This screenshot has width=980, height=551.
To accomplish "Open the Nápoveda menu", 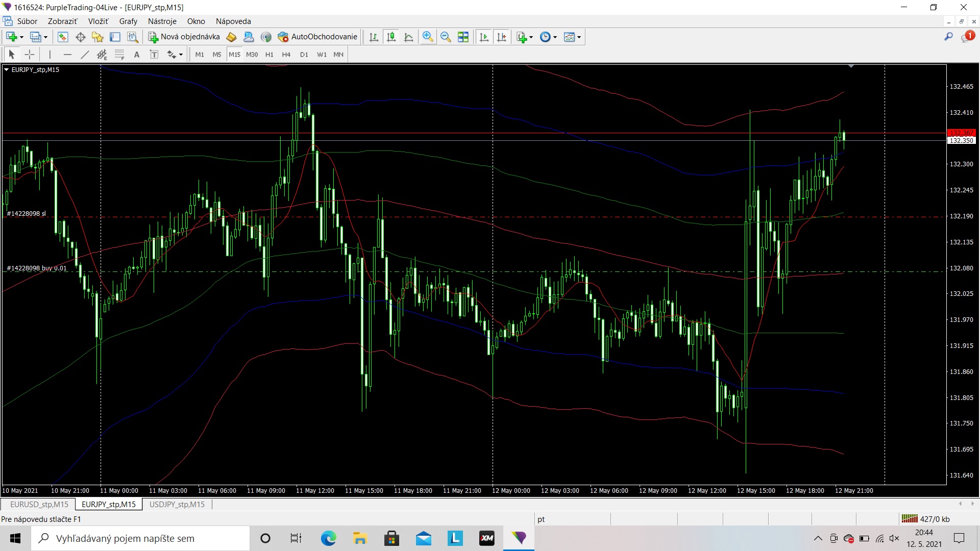I will coord(233,21).
